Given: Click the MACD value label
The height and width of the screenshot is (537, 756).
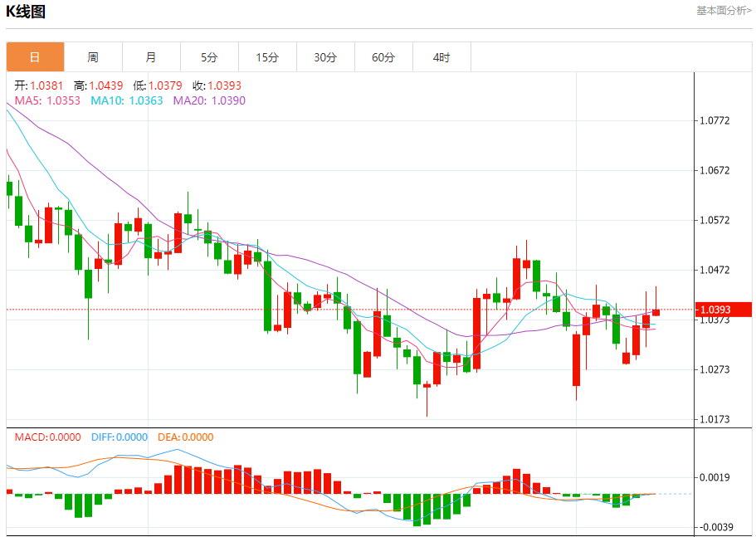Looking at the screenshot, I should [47, 437].
